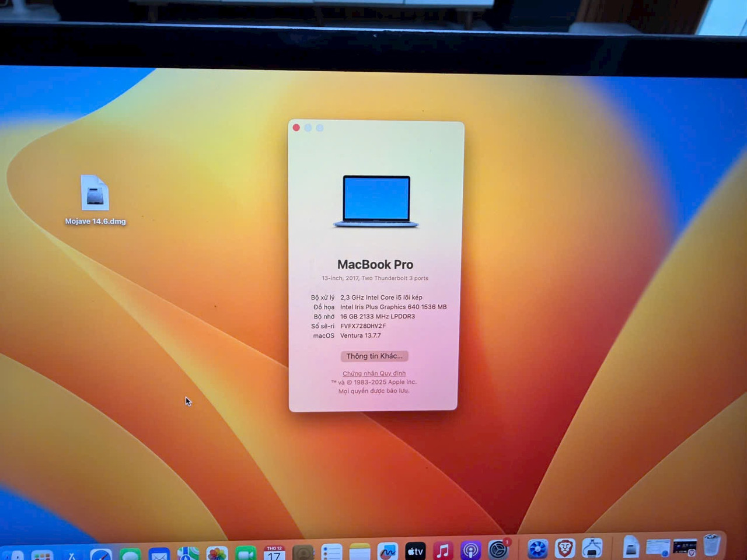Image resolution: width=747 pixels, height=560 pixels.
Task: Open the Calendar showing THG 12 17
Action: click(274, 553)
